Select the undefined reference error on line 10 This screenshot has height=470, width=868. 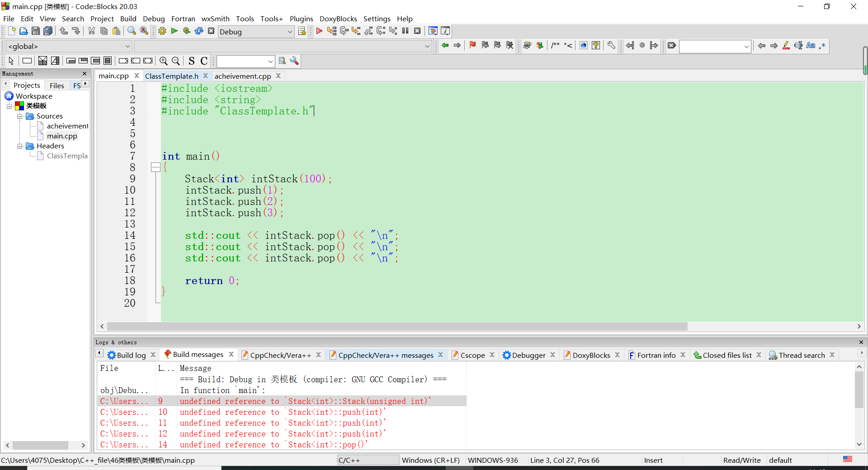pos(282,412)
